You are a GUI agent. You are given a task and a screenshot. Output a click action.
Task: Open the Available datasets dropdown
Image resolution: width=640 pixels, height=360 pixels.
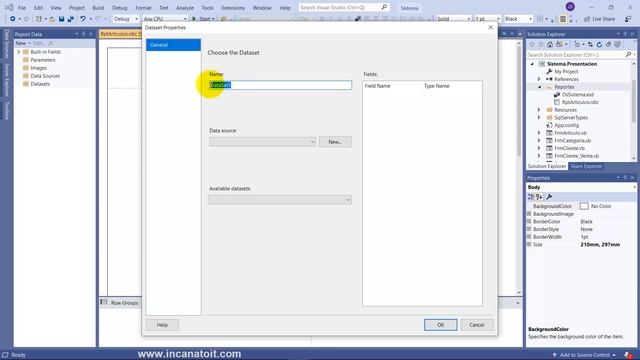coord(348,200)
